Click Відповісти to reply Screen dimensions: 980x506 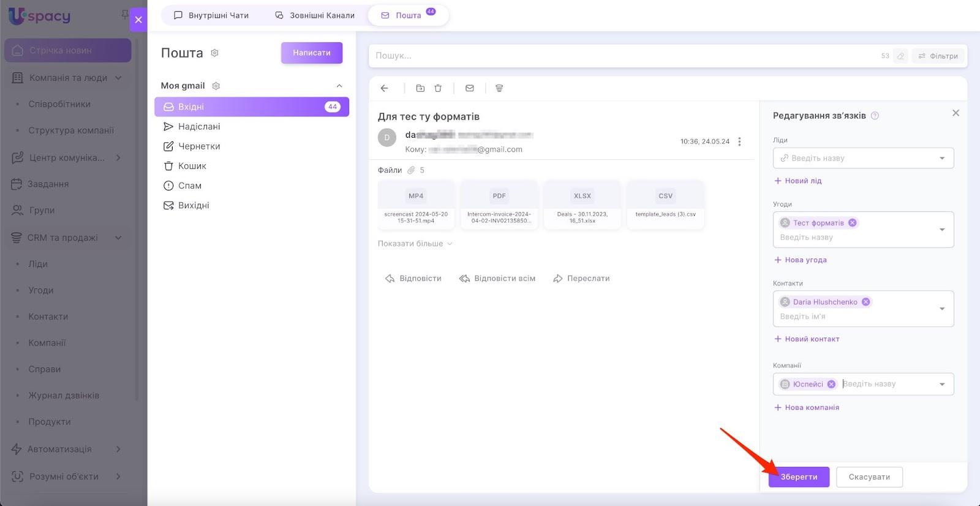tap(413, 279)
